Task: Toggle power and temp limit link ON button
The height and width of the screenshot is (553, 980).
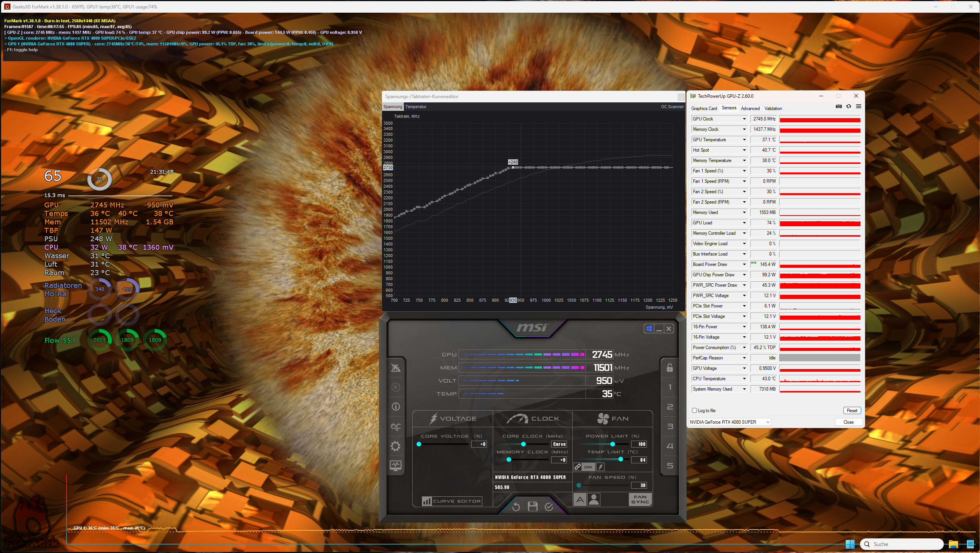Action: pos(588,467)
